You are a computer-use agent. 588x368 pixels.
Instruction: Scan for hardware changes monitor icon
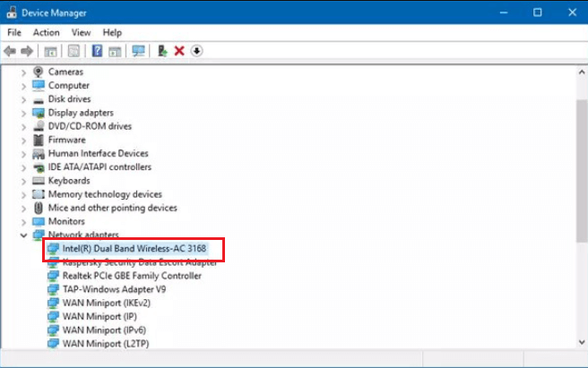pos(138,51)
